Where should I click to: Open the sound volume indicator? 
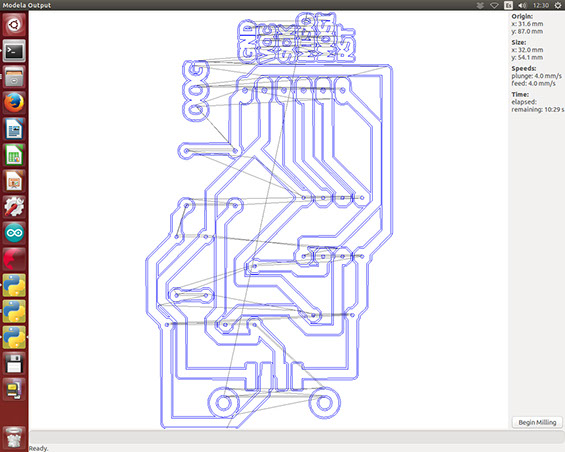click(522, 5)
